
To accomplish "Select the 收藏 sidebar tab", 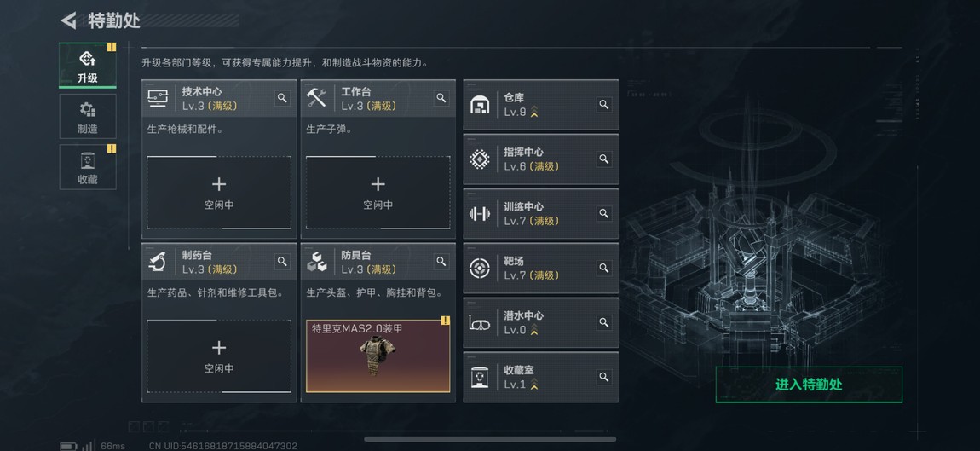I will [88, 167].
